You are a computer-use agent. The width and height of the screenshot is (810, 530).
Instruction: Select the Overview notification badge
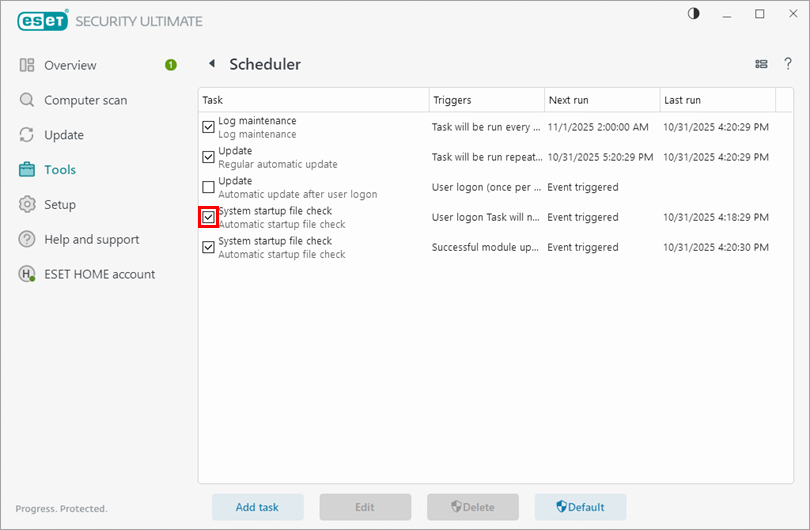[x=171, y=65]
